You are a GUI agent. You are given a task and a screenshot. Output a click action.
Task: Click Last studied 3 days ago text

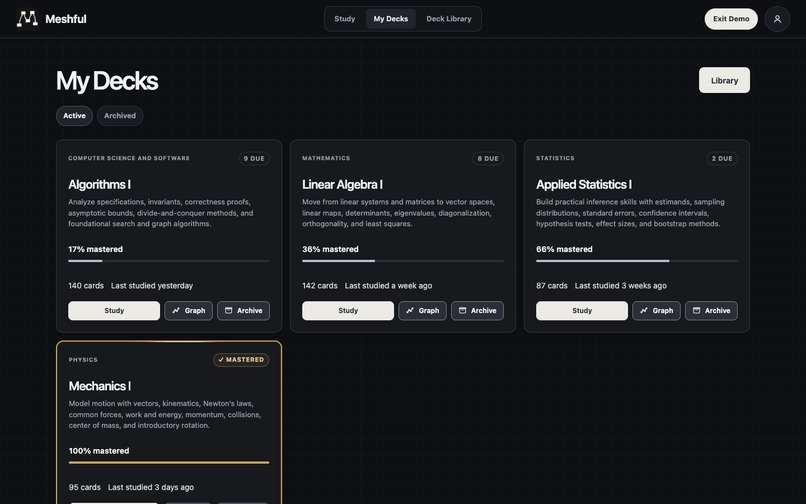click(151, 488)
